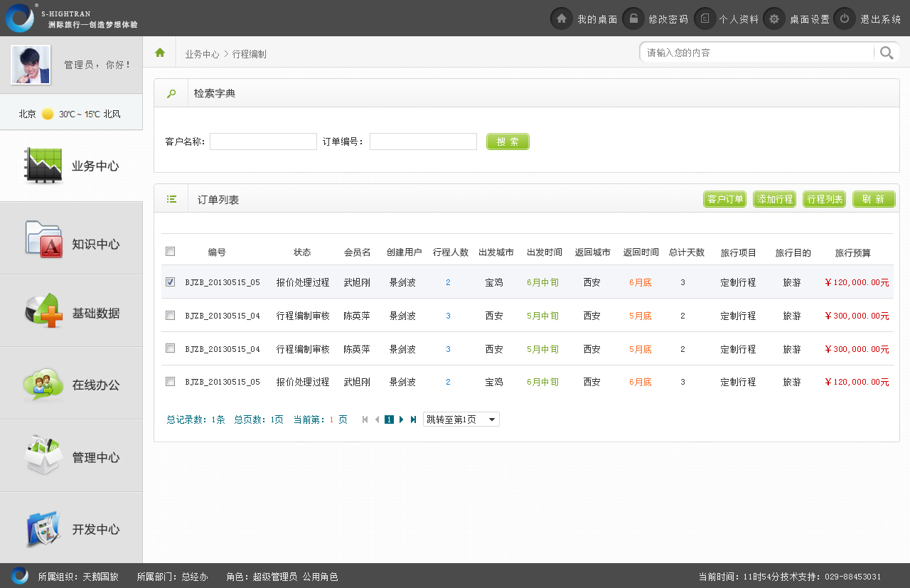Click 我的桌面 text in header
910x588 pixels.
coord(597,19)
